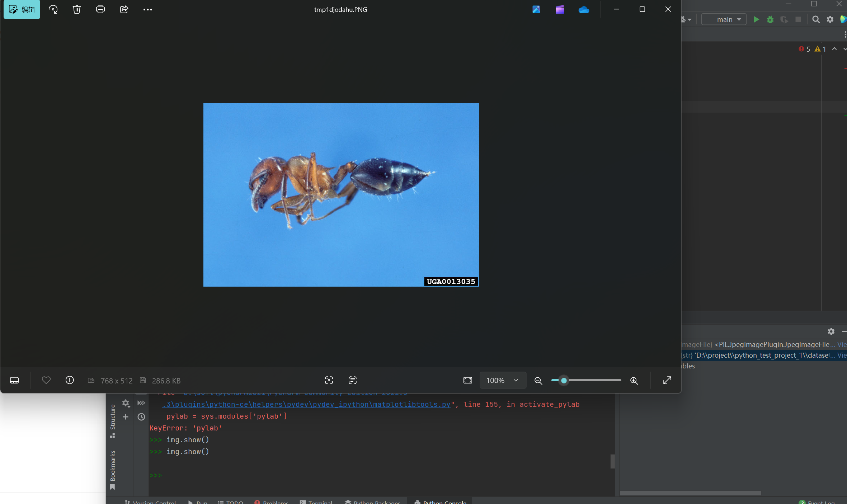The height and width of the screenshot is (504, 847).
Task: Toggle favorite with the heart icon
Action: (x=46, y=380)
